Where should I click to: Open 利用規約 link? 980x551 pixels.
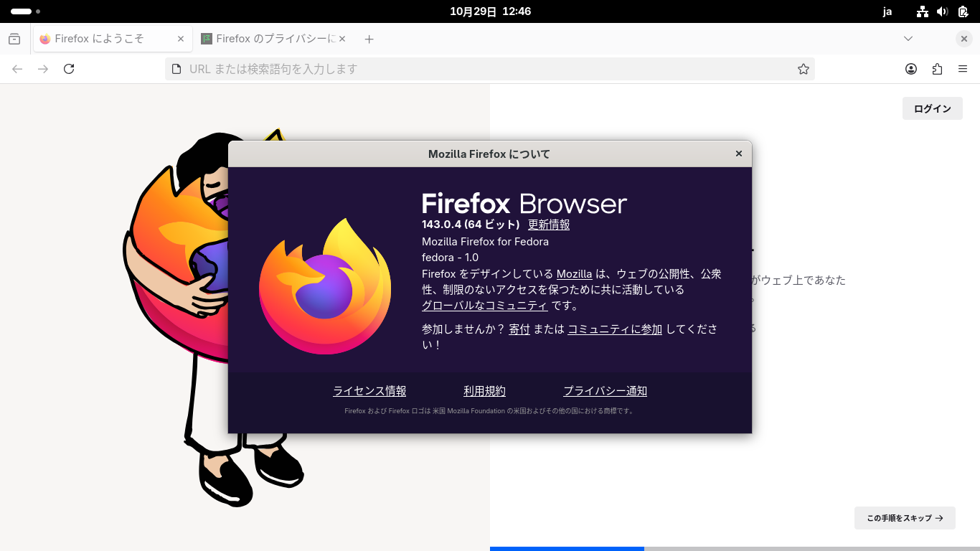(x=485, y=391)
